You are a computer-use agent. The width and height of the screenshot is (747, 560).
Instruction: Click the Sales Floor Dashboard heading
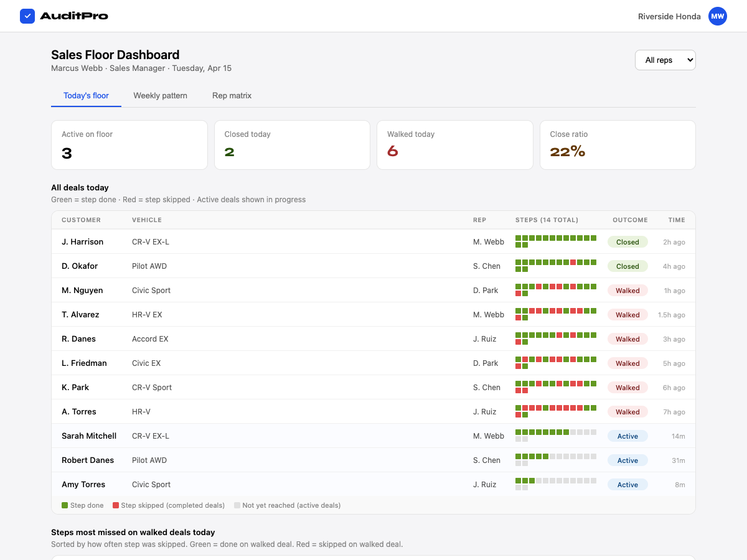coord(115,55)
